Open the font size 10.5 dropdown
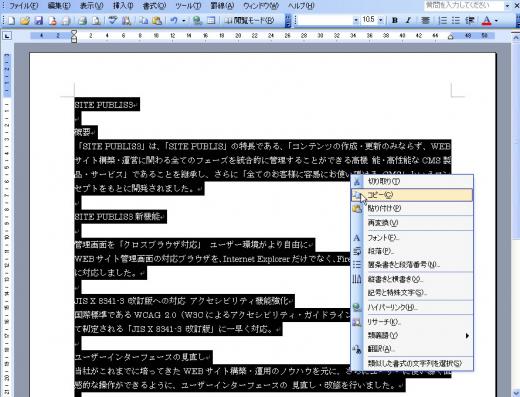This screenshot has height=397, width=520. click(x=380, y=20)
